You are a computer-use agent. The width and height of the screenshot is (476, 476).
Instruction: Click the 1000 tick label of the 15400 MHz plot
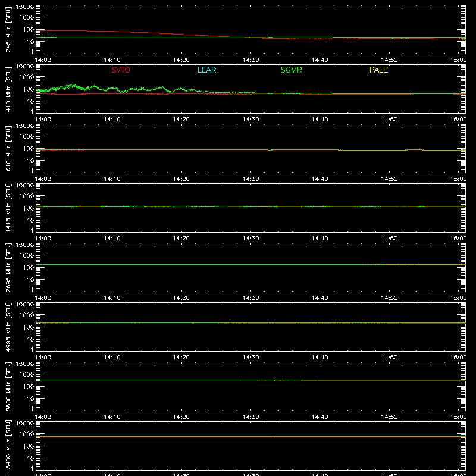(x=27, y=434)
